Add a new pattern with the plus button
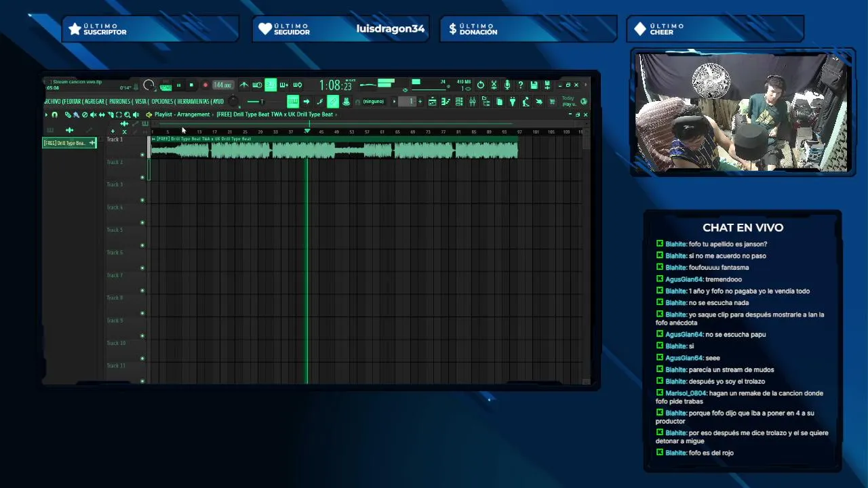This screenshot has width=868, height=488. 420,102
